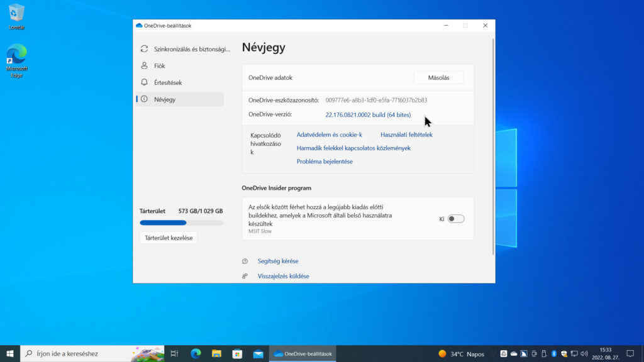Image resolution: width=644 pixels, height=362 pixels.
Task: Minimize the OneDrive settings window
Action: (x=446, y=25)
